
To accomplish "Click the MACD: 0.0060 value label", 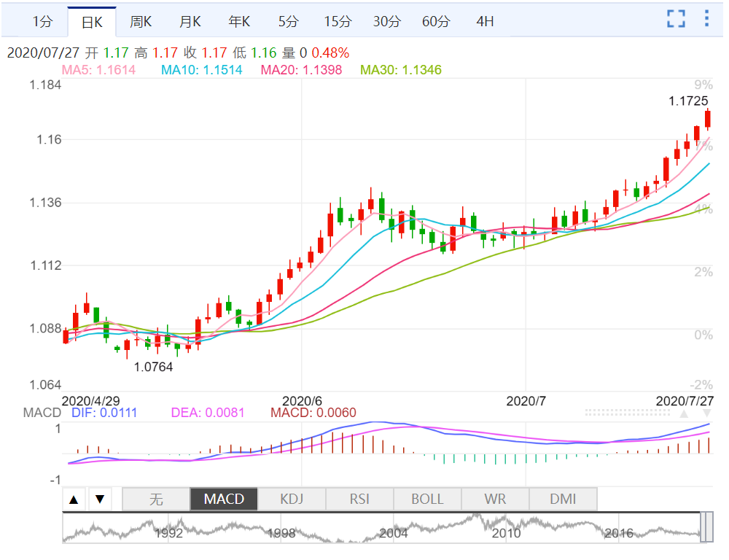I will 313,413.
